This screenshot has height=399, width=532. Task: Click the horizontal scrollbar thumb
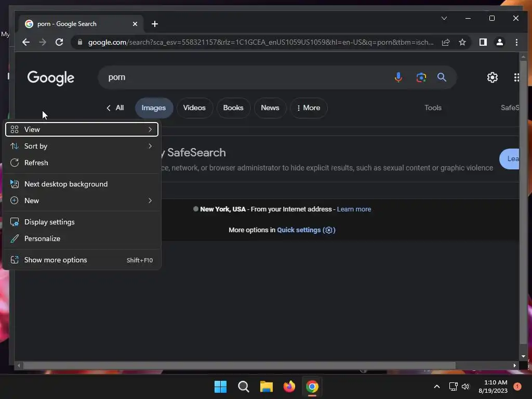pos(239,365)
